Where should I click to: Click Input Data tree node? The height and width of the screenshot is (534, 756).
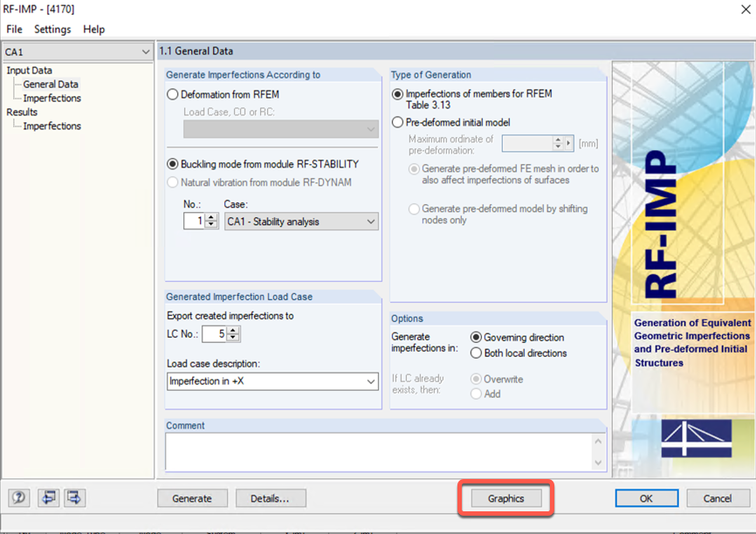(29, 71)
